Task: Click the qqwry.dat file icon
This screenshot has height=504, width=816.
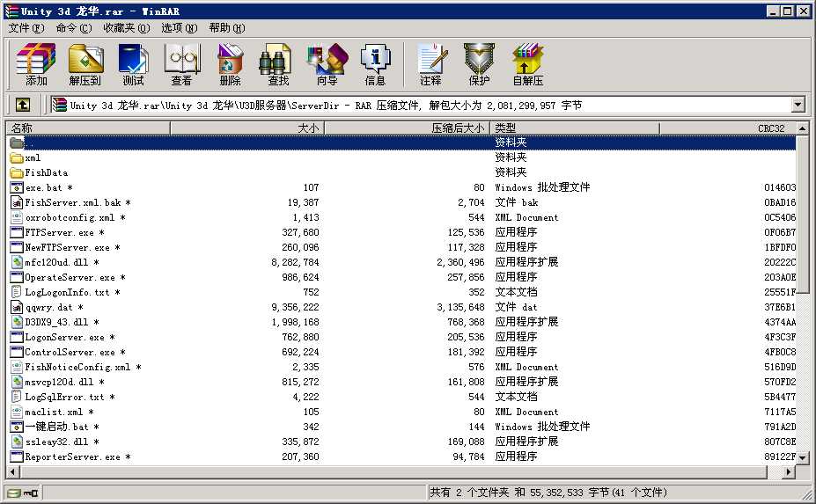Action: (x=17, y=307)
